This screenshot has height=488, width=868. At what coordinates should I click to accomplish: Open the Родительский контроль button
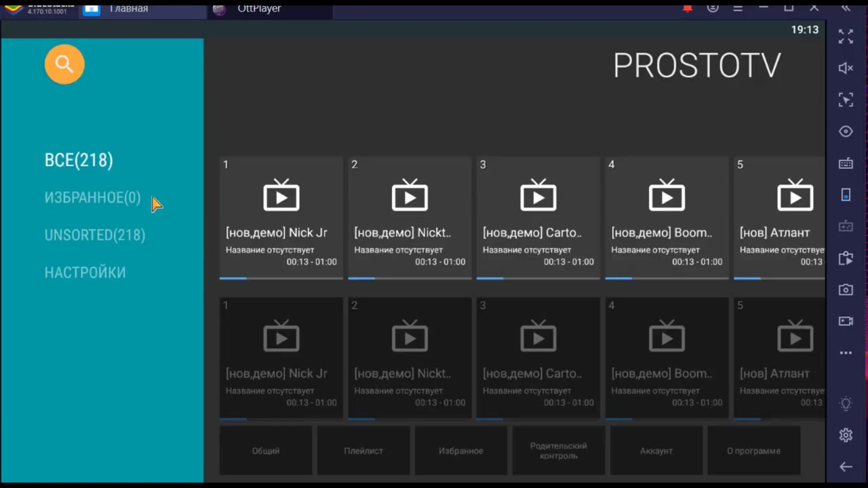click(x=559, y=451)
